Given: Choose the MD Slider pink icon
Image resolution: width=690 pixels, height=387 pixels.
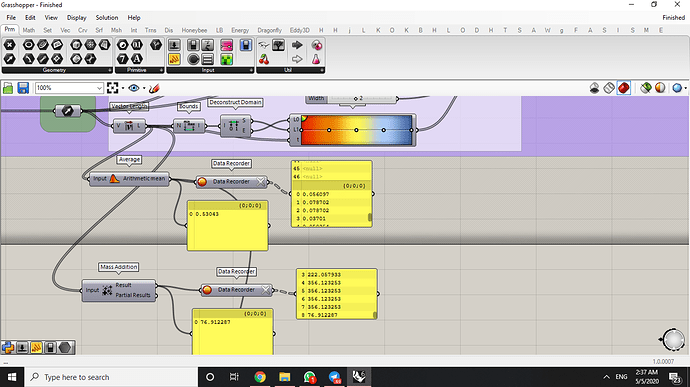Looking at the screenshot, I should pyautogui.click(x=227, y=45).
